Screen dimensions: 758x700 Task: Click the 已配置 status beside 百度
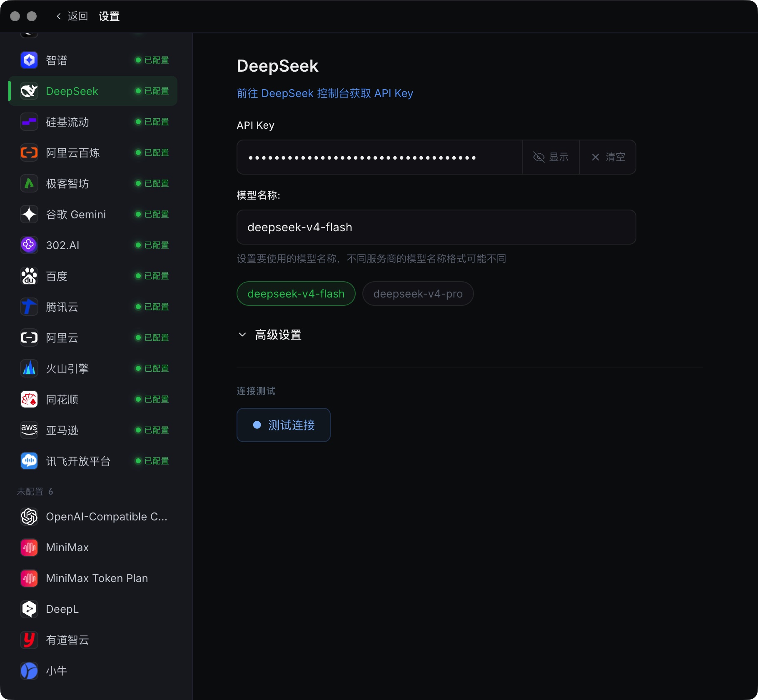pos(152,276)
